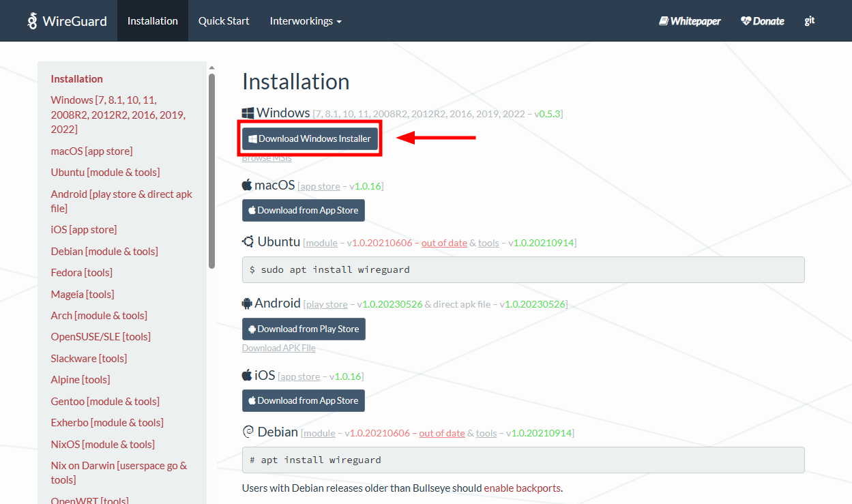Follow the Download APK File link
The width and height of the screenshot is (852, 504).
pos(278,348)
